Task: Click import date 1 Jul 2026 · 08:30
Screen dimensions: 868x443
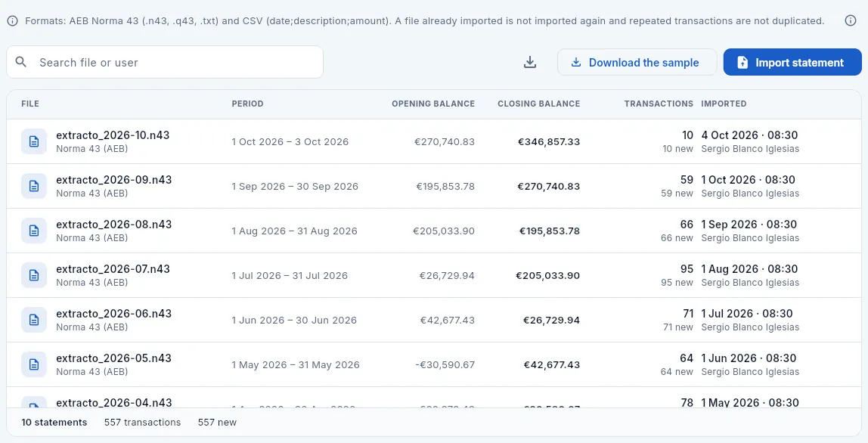Action: click(747, 314)
